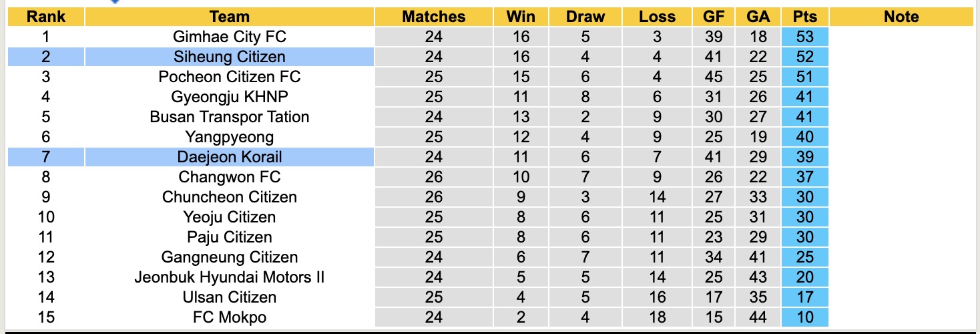The width and height of the screenshot is (980, 334).
Task: Open the Gimhae City FC team row
Action: tap(229, 37)
